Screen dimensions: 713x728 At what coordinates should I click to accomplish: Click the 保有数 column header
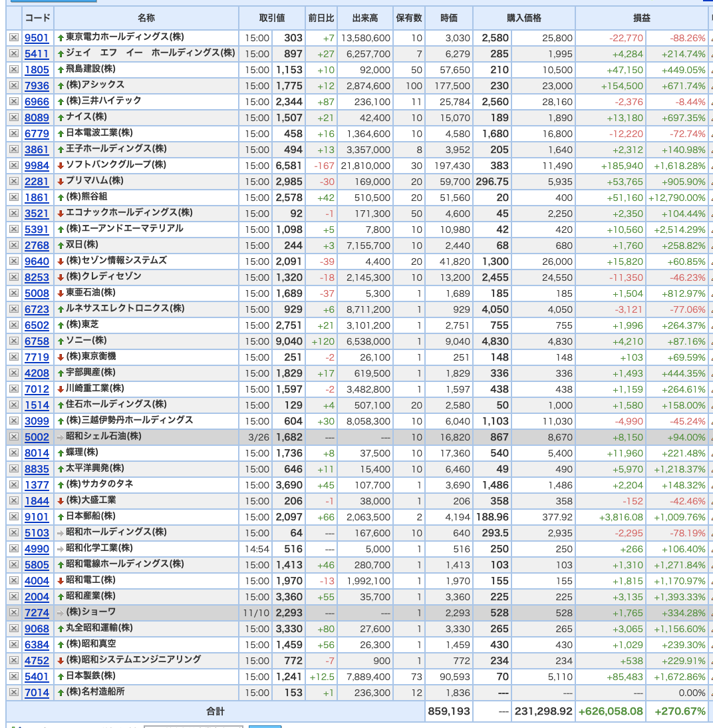(x=409, y=18)
